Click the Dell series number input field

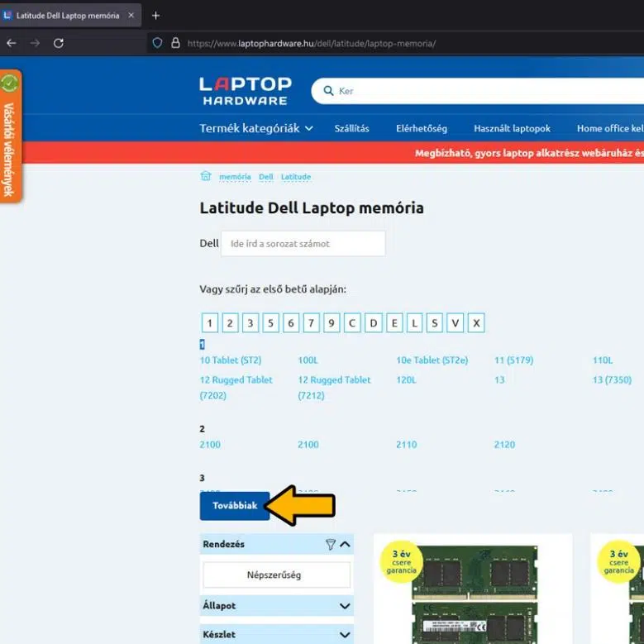[x=303, y=244]
